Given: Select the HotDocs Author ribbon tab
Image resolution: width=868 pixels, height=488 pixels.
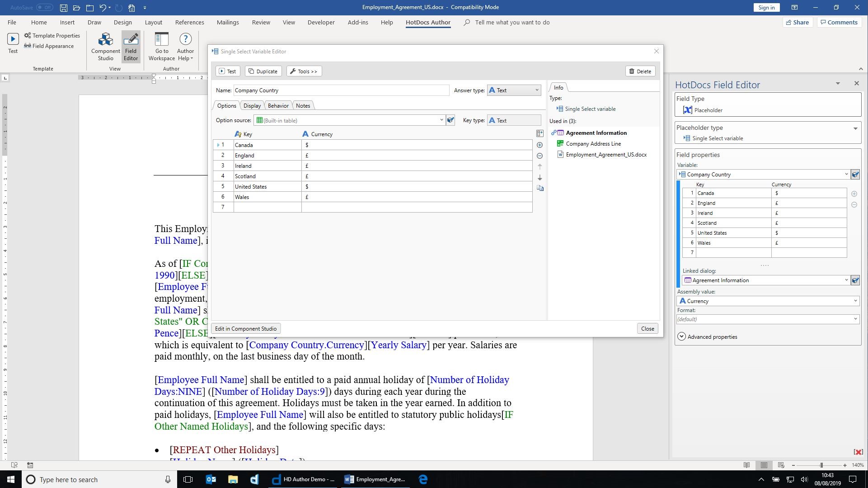Looking at the screenshot, I should tap(427, 22).
